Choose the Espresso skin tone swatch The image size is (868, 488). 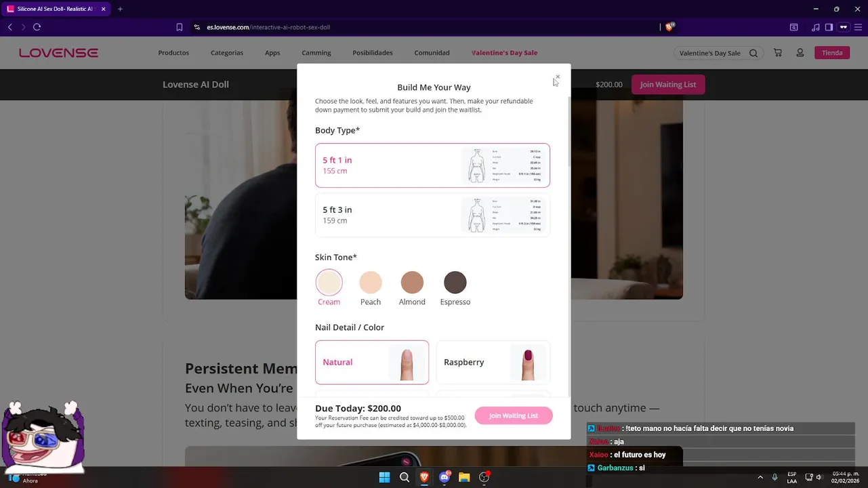point(455,283)
